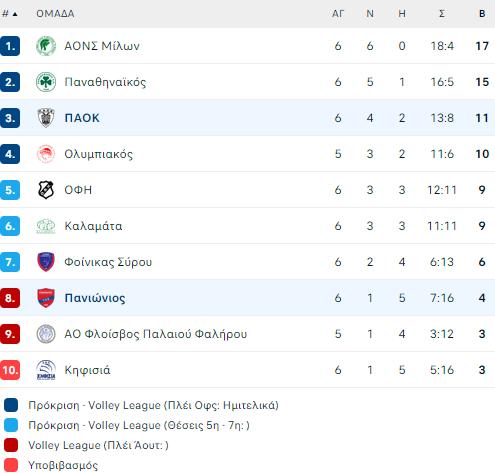Click the ΑΟΝΣ Μίλων team crest

click(x=46, y=46)
